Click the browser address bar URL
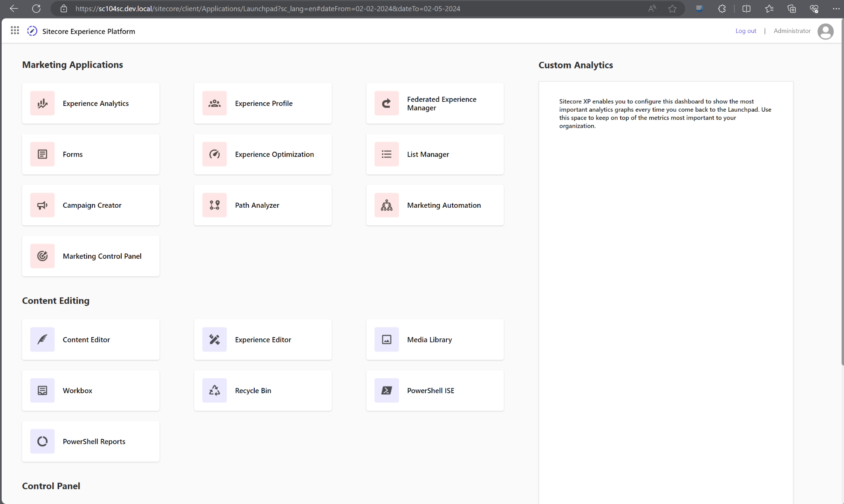Viewport: 844px width, 504px height. [268, 9]
